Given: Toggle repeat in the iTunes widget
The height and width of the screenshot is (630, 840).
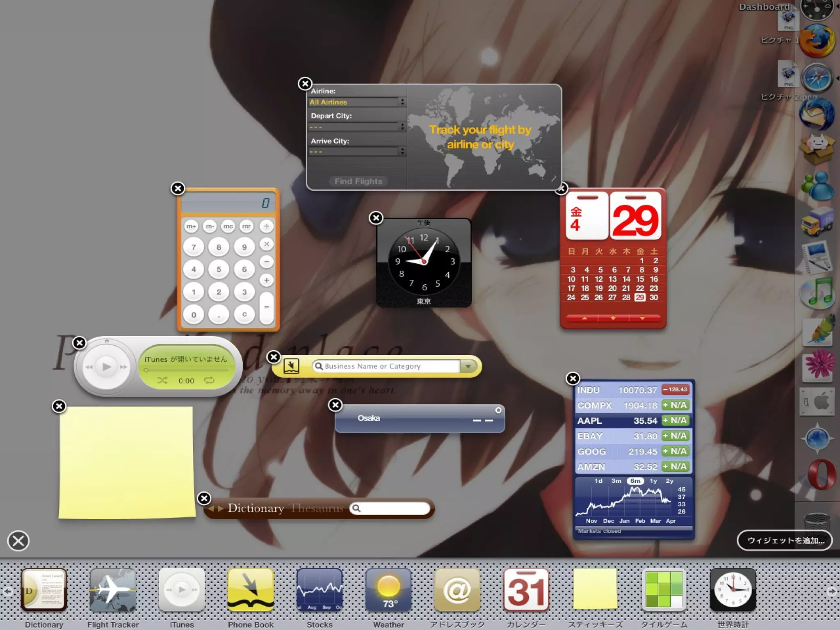Looking at the screenshot, I should pos(209,381).
